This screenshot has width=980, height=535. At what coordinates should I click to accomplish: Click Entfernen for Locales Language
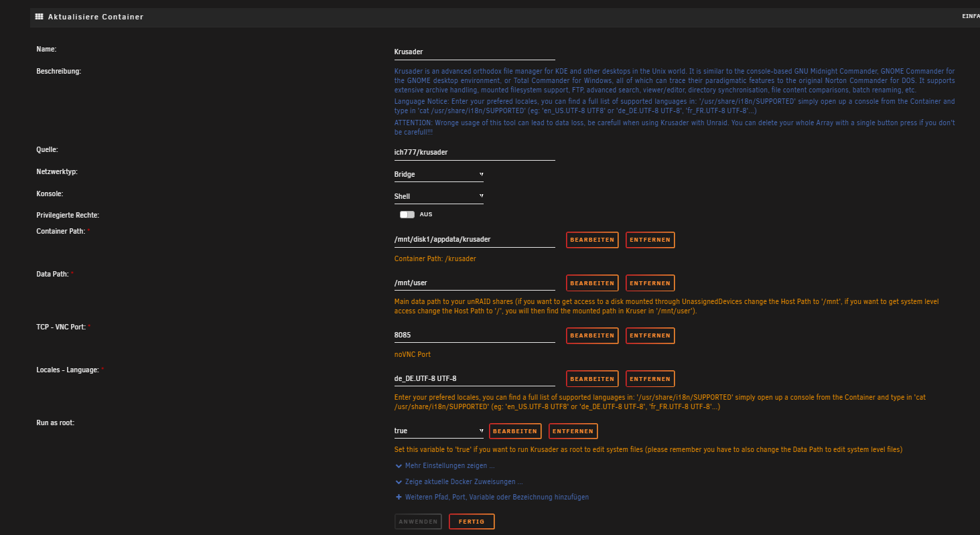pos(650,379)
